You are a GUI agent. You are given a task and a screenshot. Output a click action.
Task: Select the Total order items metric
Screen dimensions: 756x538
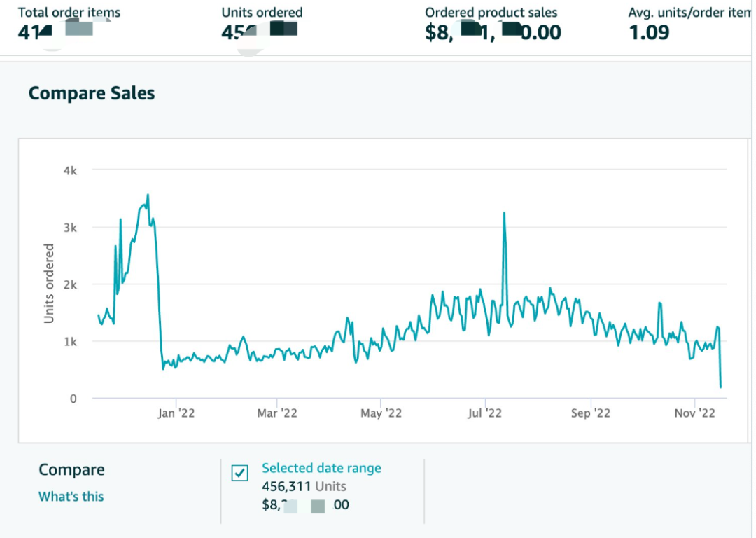tap(69, 12)
